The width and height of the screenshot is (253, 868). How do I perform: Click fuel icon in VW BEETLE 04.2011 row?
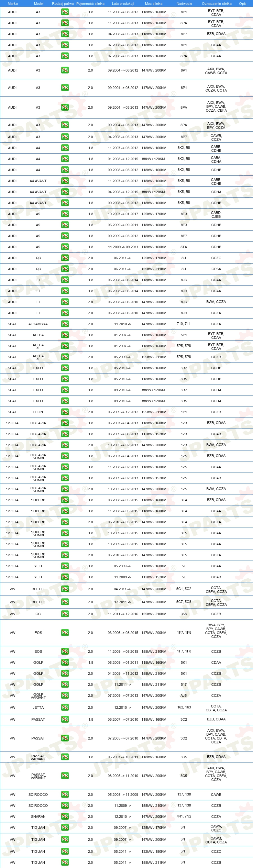[65, 589]
